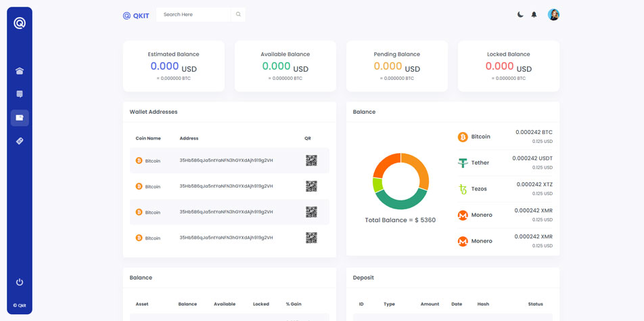Click the Status column header in Deposit
This screenshot has width=644, height=321.
point(535,304)
